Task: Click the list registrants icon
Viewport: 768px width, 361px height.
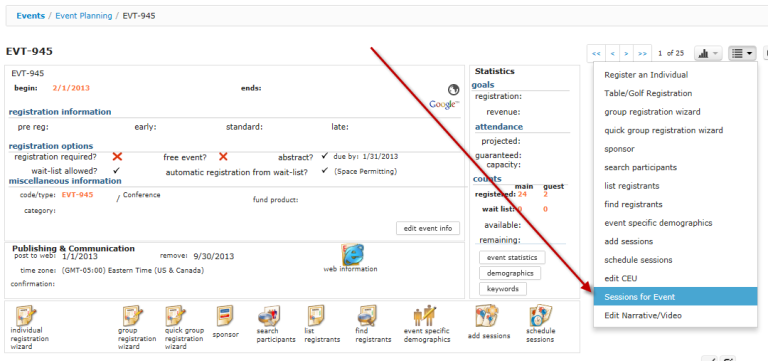Action: (317, 316)
